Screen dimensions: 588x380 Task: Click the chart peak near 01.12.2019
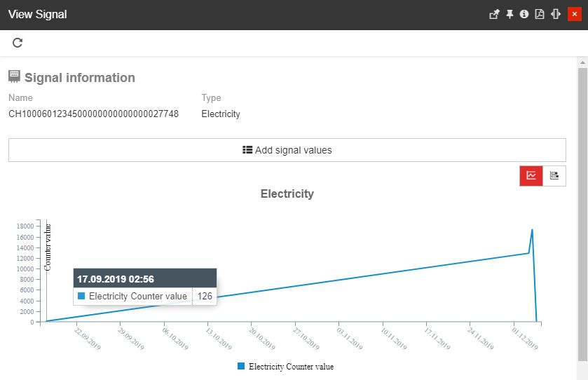pos(533,230)
